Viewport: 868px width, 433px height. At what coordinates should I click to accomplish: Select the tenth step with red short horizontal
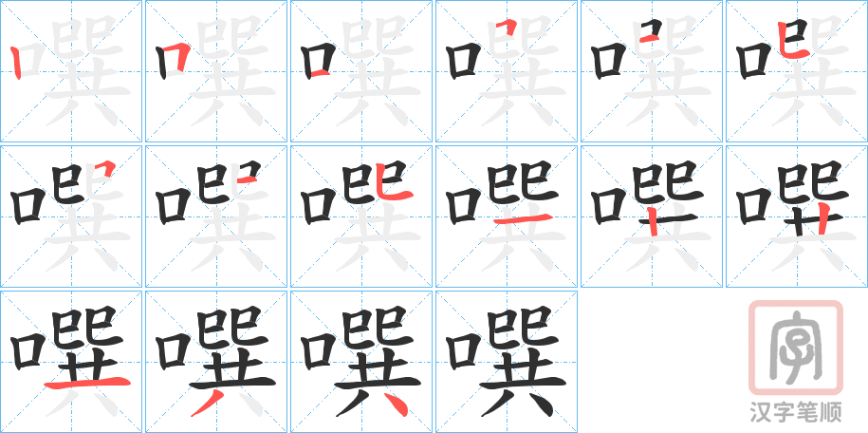click(507, 216)
